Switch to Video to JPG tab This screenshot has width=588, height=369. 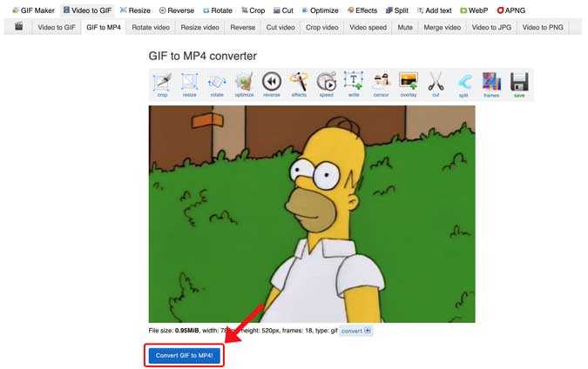[491, 27]
